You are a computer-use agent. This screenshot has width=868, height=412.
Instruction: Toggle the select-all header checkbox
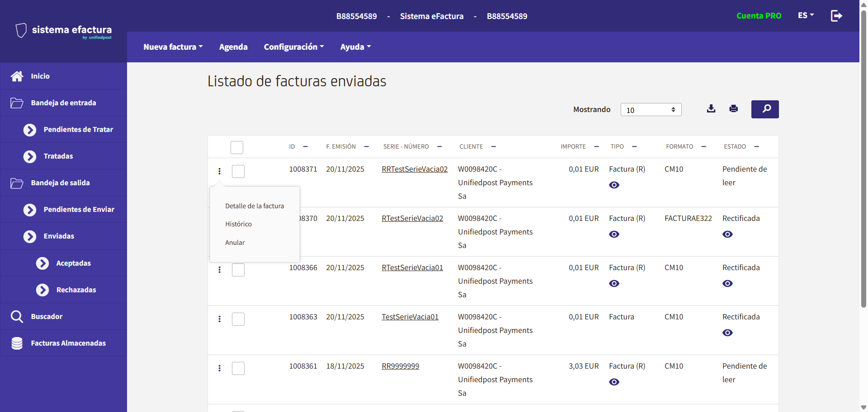[x=237, y=147]
